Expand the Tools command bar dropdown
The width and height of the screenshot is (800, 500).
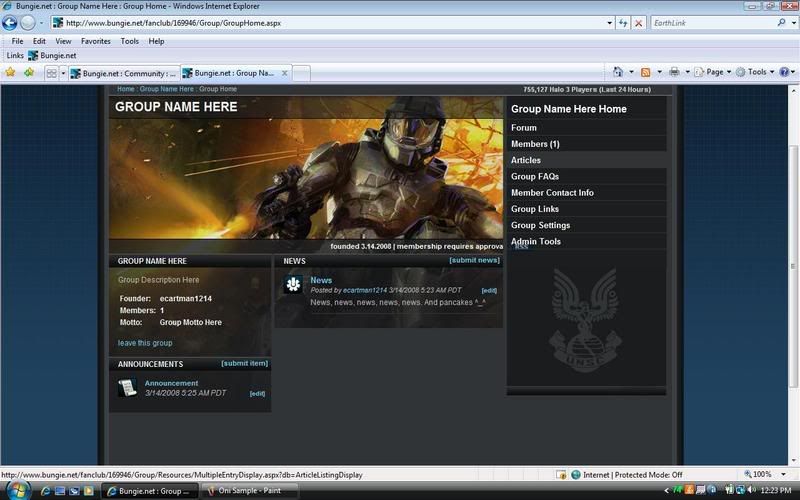coord(756,72)
